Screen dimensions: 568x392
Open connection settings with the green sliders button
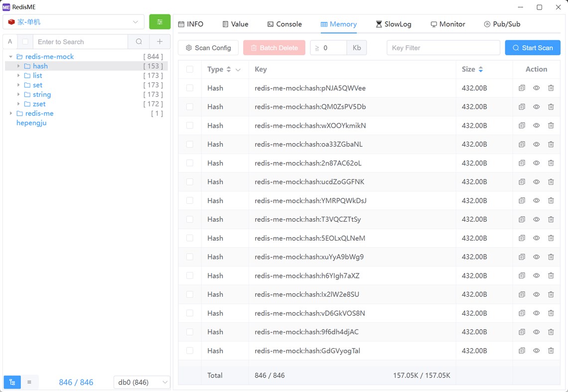160,22
